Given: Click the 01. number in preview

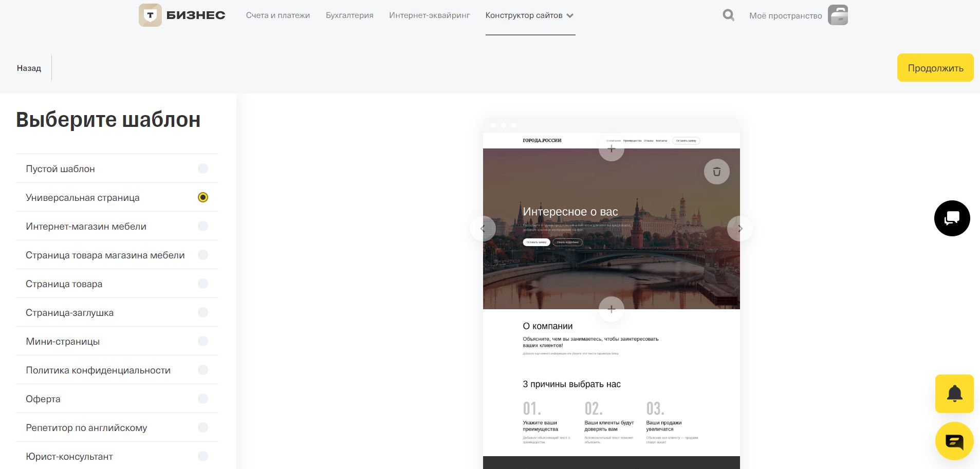Looking at the screenshot, I should [x=532, y=409].
